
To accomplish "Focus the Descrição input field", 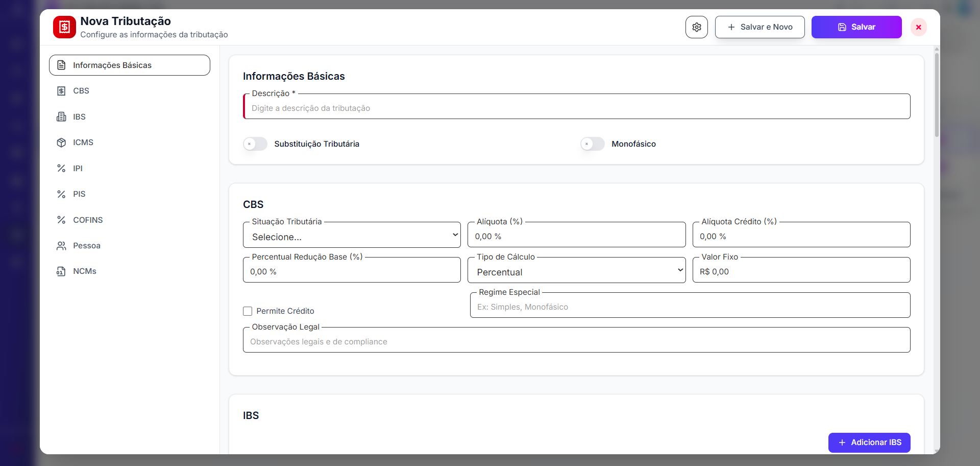I will tap(577, 107).
